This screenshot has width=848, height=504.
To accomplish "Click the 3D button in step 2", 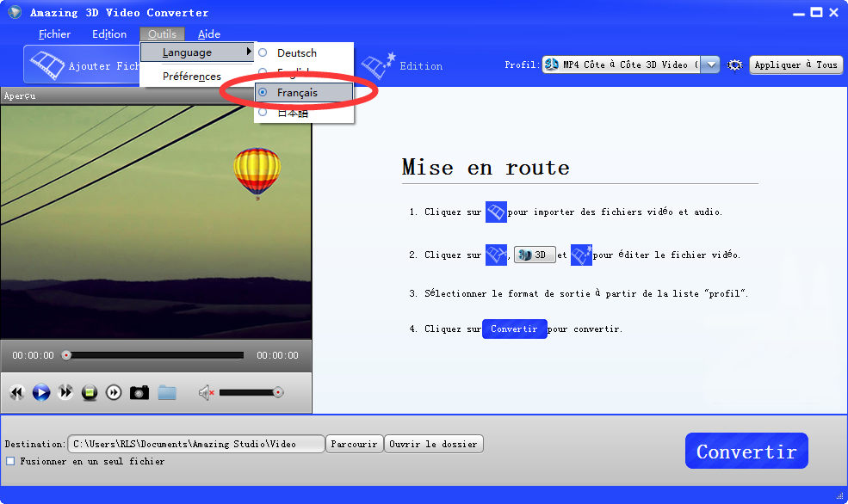I will [535, 255].
